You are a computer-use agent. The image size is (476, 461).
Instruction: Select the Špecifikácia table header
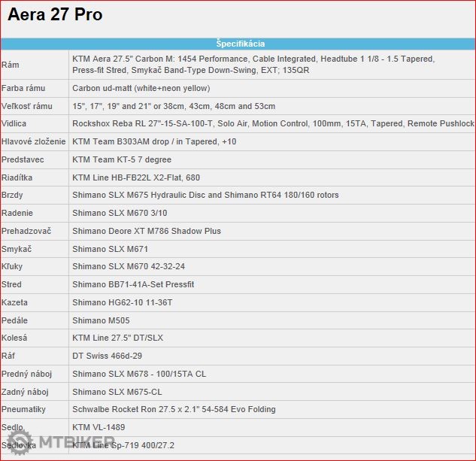[x=240, y=44]
